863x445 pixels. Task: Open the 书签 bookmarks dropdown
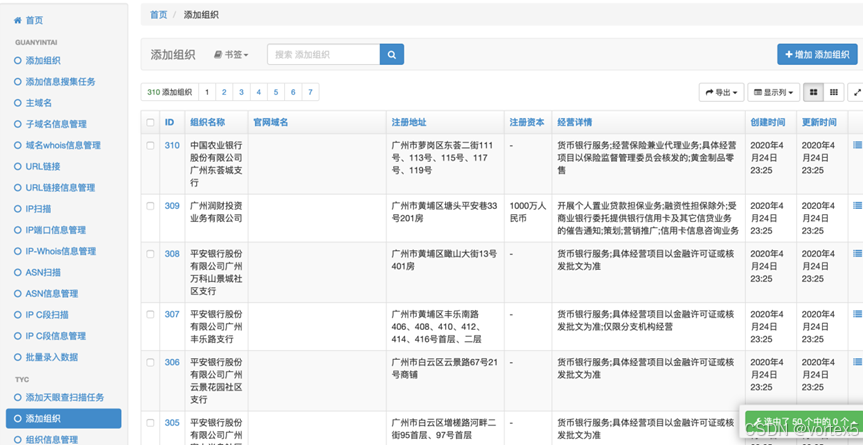tap(231, 55)
